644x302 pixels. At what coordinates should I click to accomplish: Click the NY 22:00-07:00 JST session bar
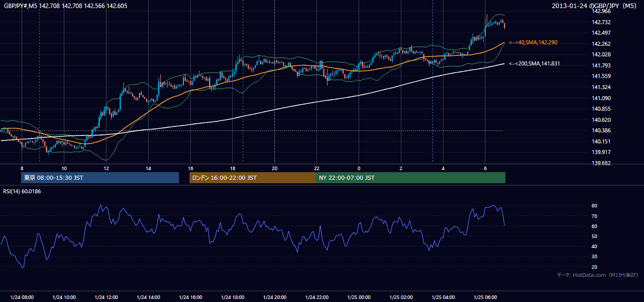click(411, 178)
